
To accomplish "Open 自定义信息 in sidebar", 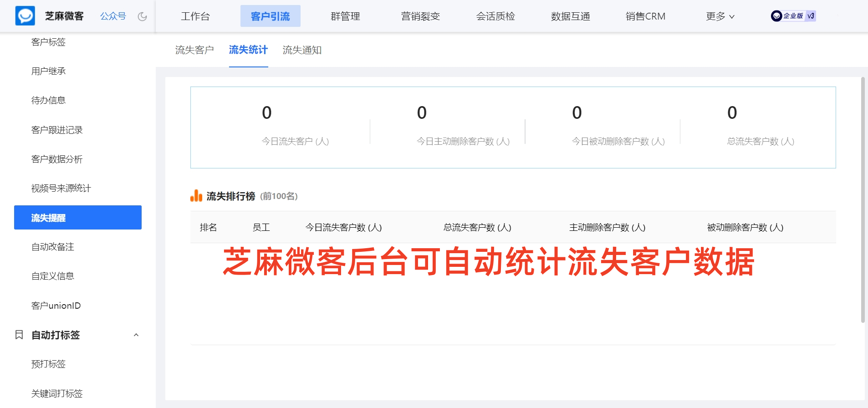I will tap(52, 276).
